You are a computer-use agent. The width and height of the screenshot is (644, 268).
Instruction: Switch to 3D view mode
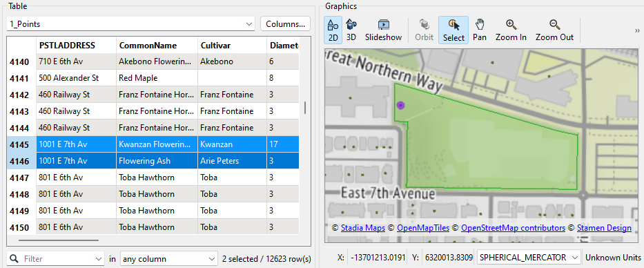351,30
